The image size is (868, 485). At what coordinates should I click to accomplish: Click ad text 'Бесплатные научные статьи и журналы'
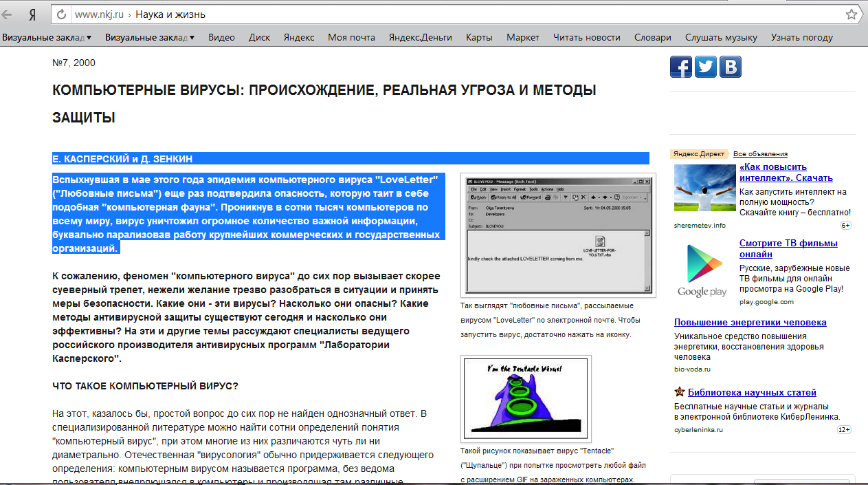click(757, 411)
